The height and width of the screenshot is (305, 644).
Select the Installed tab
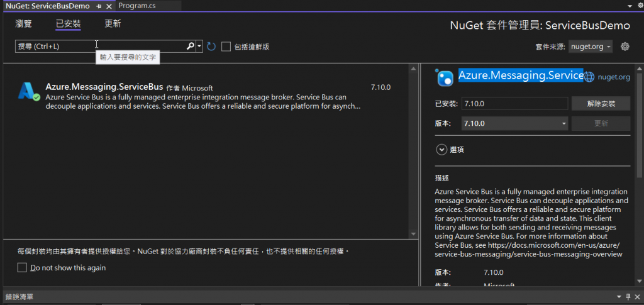click(x=68, y=24)
